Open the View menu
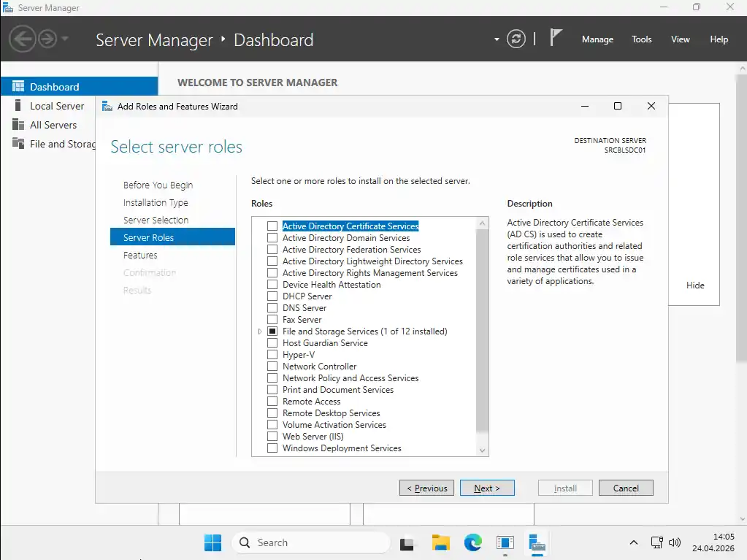Screen dimensions: 747x560 [681, 39]
